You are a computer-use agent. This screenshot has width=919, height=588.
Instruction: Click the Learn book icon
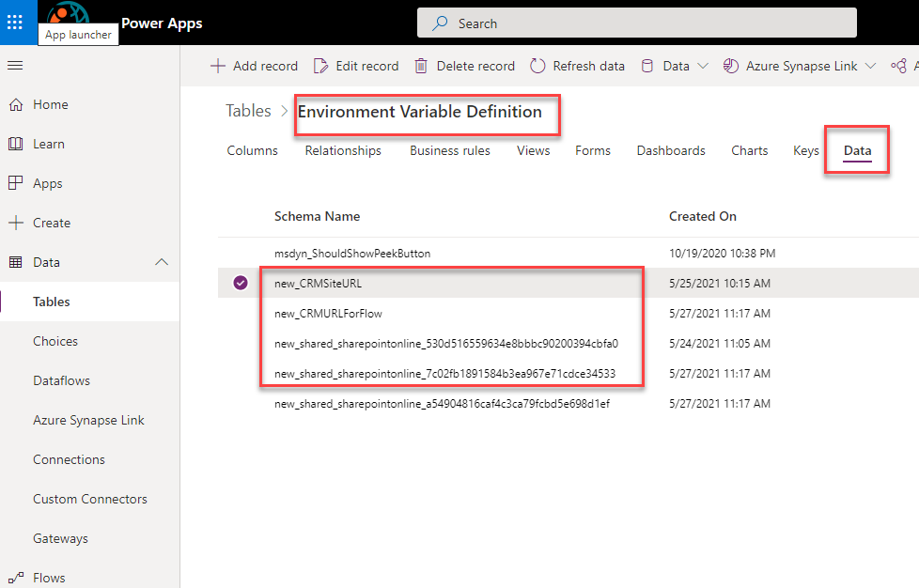pos(16,144)
